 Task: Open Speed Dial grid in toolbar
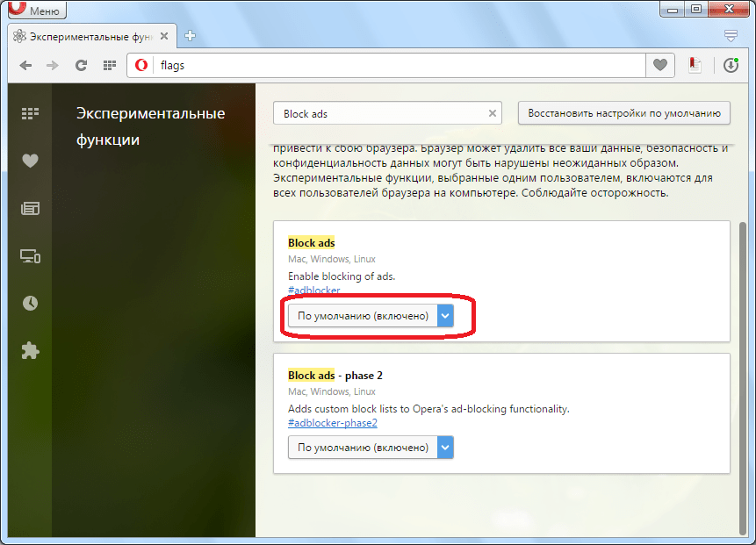[x=109, y=65]
